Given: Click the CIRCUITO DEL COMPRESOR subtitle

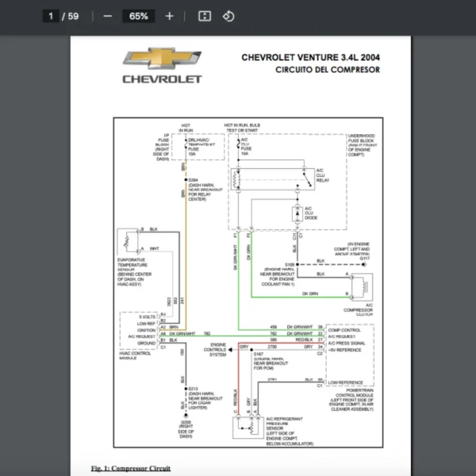Looking at the screenshot, I should [327, 70].
